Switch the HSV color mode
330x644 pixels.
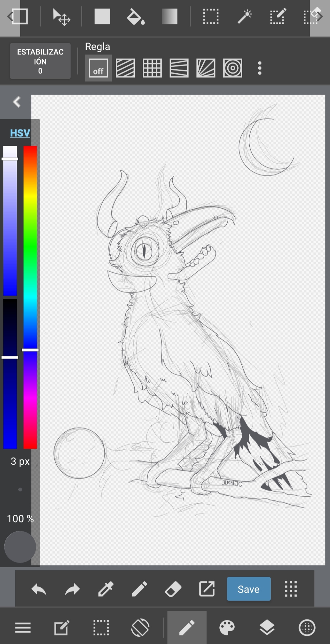pyautogui.click(x=20, y=133)
